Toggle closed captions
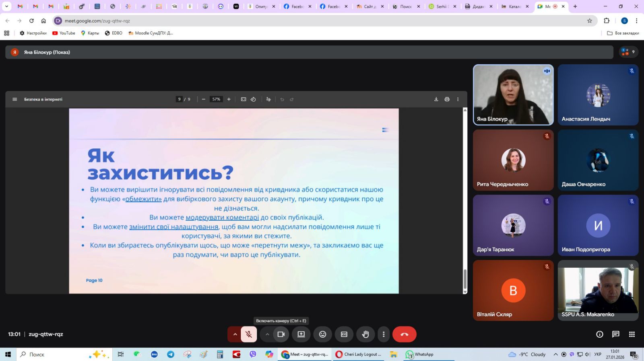The height and width of the screenshot is (361, 644). [x=344, y=334]
